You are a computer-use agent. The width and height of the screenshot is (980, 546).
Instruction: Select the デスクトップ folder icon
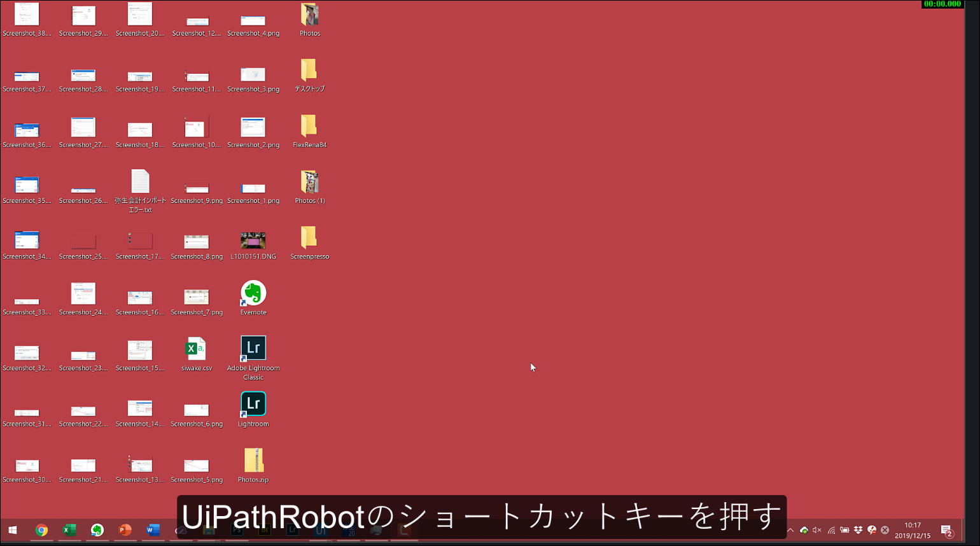[x=310, y=75]
